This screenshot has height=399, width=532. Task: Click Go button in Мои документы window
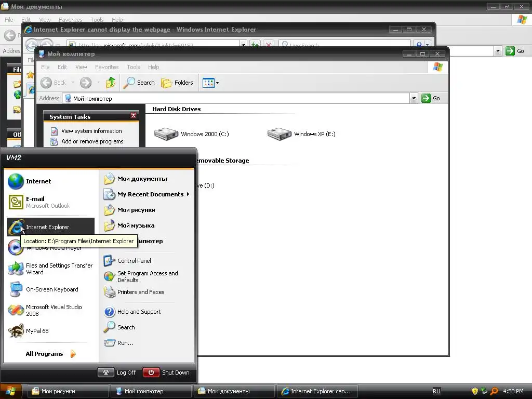pos(515,51)
